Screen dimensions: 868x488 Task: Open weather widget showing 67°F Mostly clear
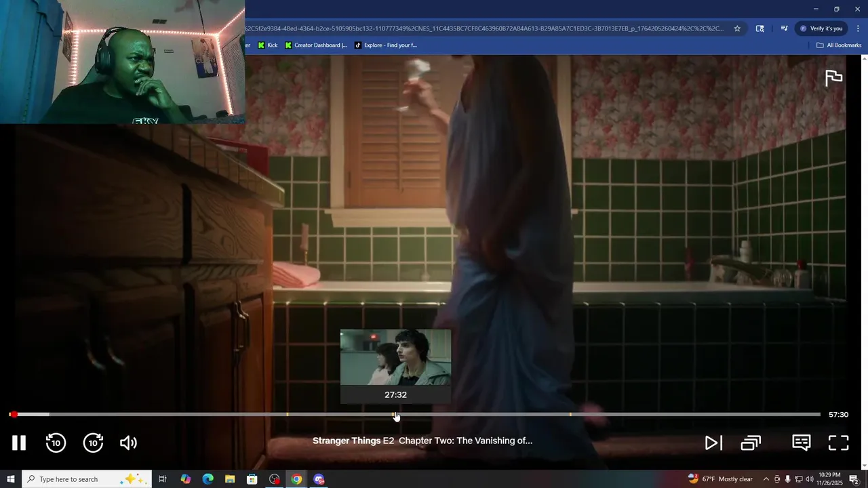(720, 479)
